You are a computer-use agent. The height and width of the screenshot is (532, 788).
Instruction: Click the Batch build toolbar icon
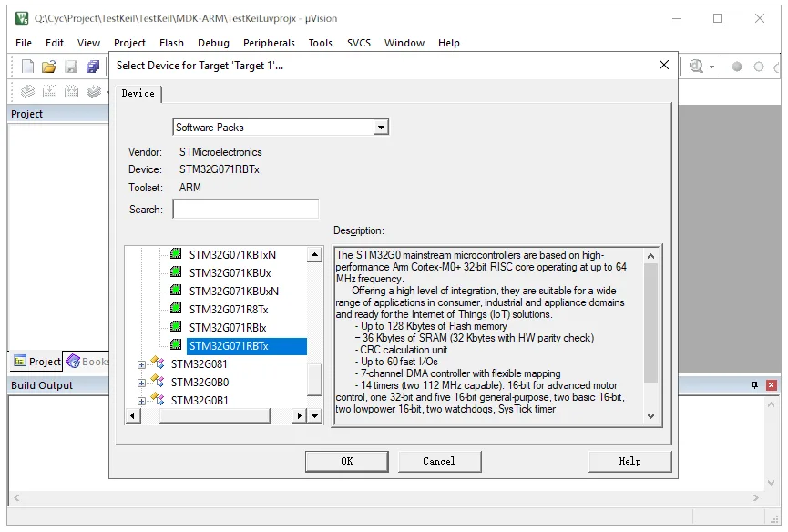[x=94, y=91]
